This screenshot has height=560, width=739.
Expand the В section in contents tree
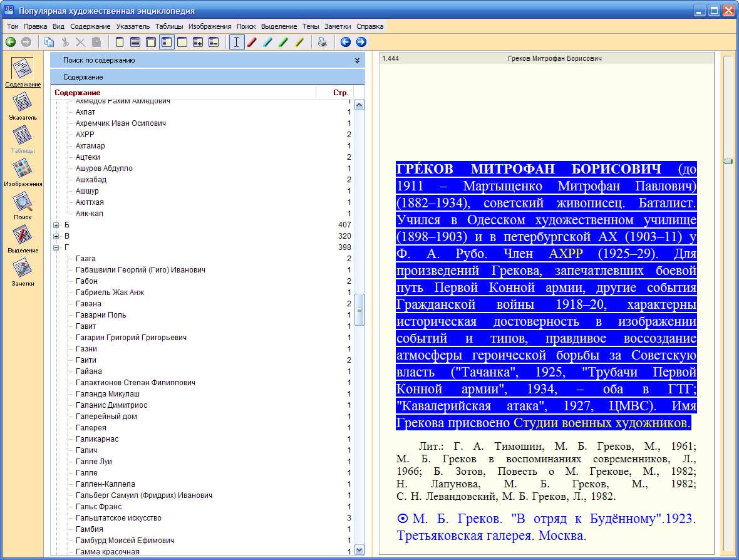point(56,236)
